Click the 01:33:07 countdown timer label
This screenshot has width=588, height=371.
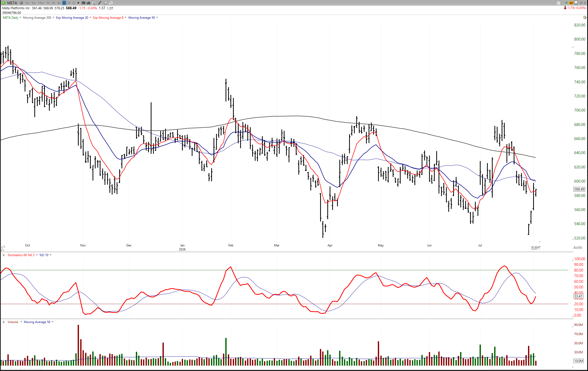(x=536, y=247)
